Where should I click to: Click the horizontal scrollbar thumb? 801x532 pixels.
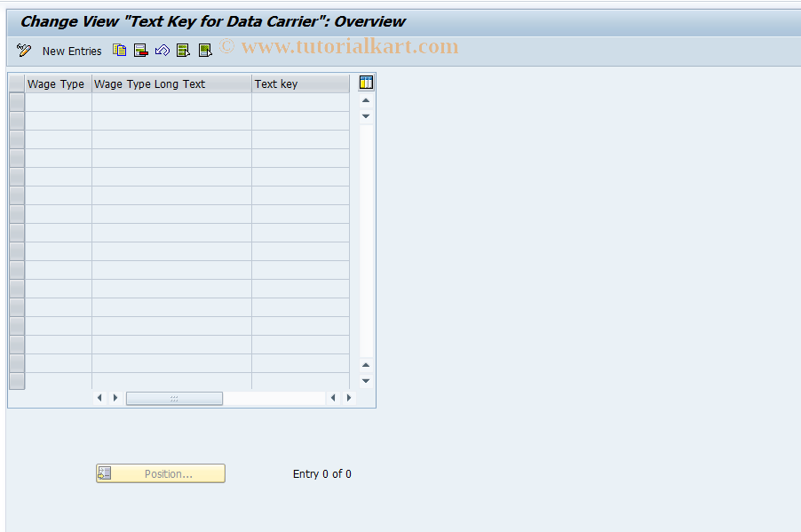tap(174, 398)
